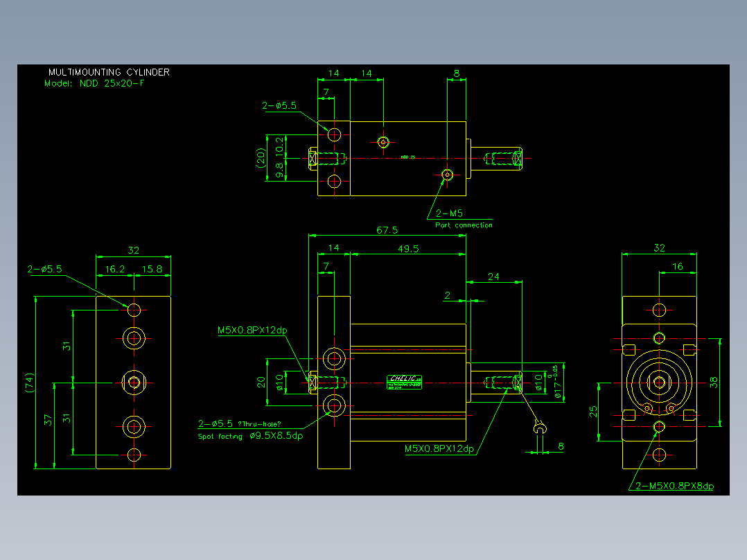Click the 16.2 dimension in left view
This screenshot has width=747, height=560.
tap(115, 270)
